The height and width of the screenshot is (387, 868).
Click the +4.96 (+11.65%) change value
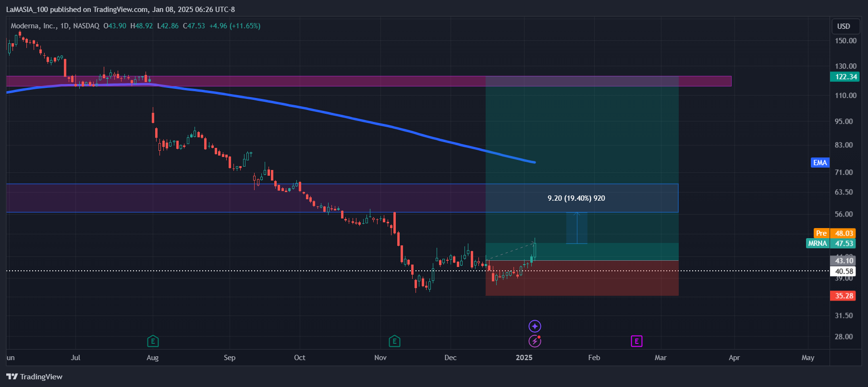click(x=235, y=26)
